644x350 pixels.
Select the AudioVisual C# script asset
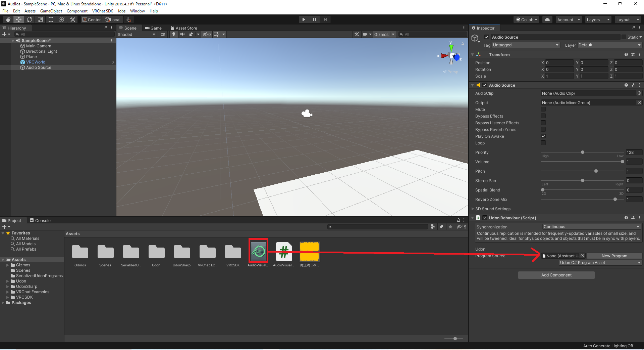click(x=284, y=255)
